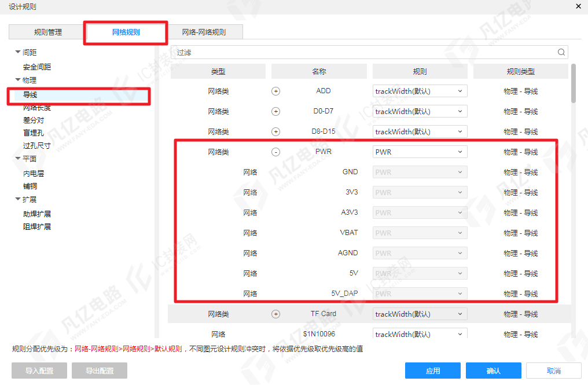588x385 pixels.
Task: Collapse the 平面 tree section
Action: 17,159
